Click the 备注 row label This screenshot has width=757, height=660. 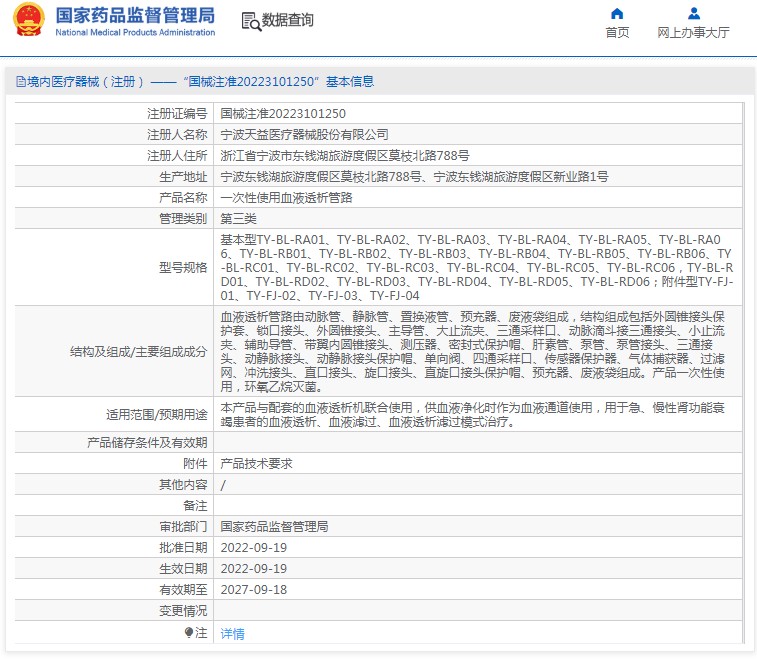click(195, 506)
